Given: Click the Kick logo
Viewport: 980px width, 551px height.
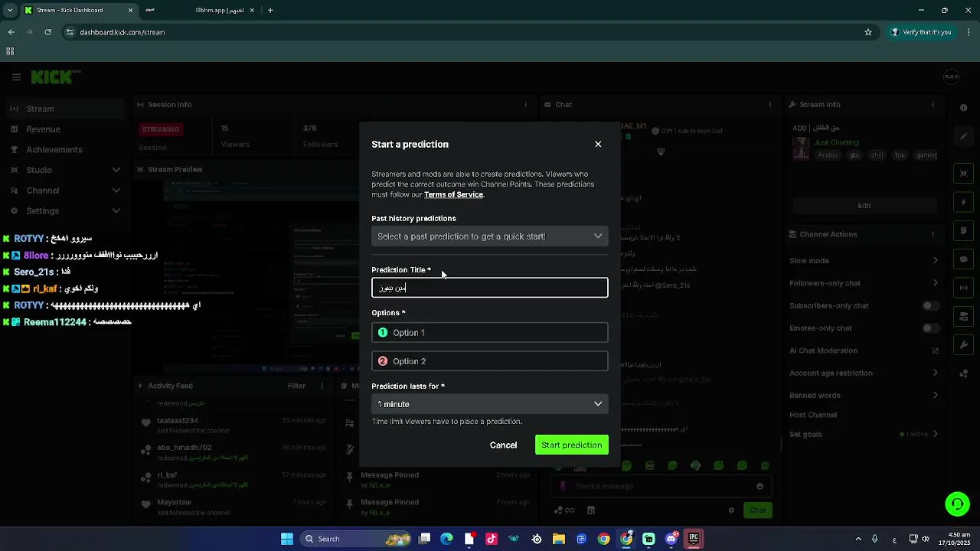Looking at the screenshot, I should pos(56,77).
